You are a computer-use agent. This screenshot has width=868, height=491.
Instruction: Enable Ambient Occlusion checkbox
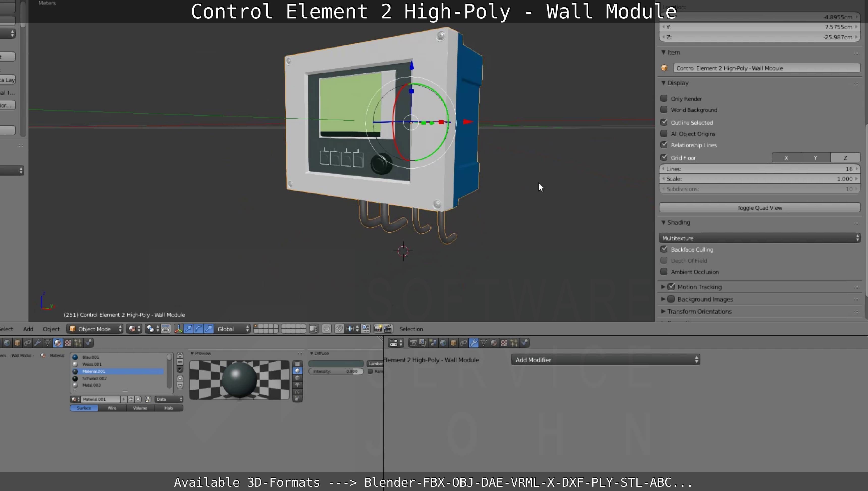point(664,272)
